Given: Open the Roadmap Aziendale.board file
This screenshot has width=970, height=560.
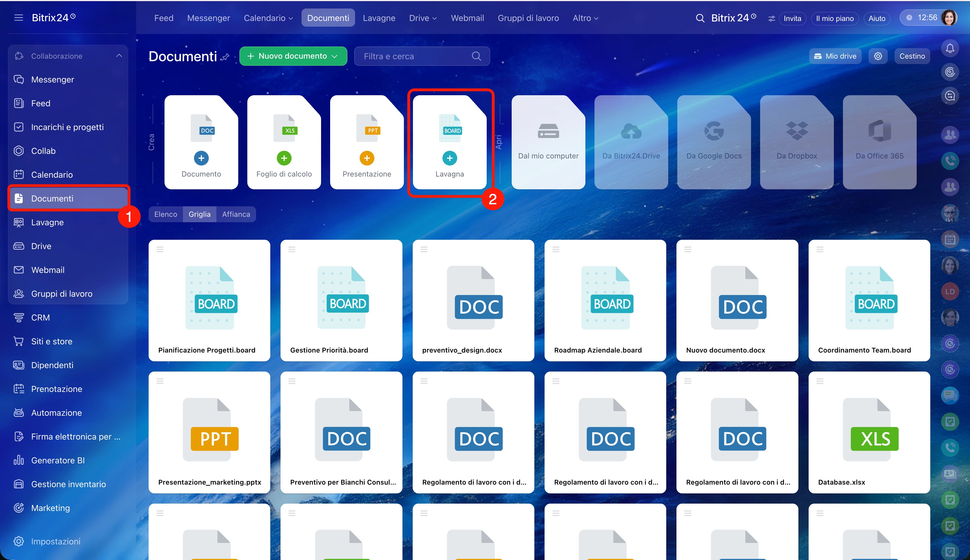Looking at the screenshot, I should (605, 300).
